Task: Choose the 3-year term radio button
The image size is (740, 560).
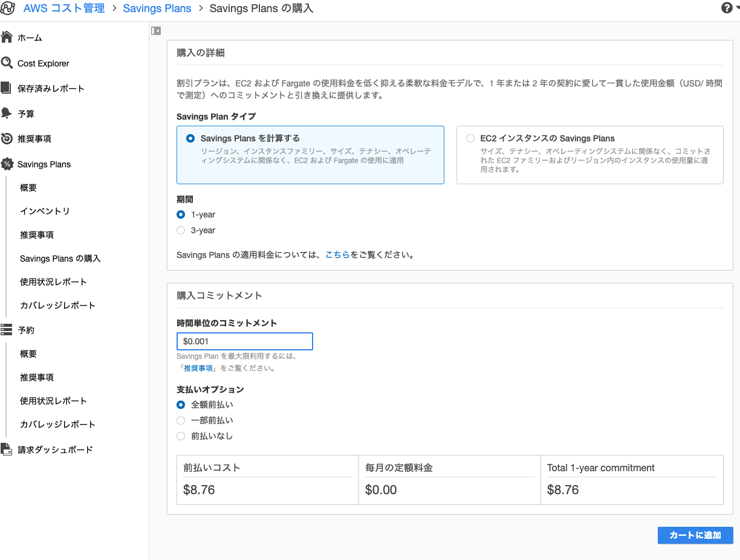Action: pos(181,230)
